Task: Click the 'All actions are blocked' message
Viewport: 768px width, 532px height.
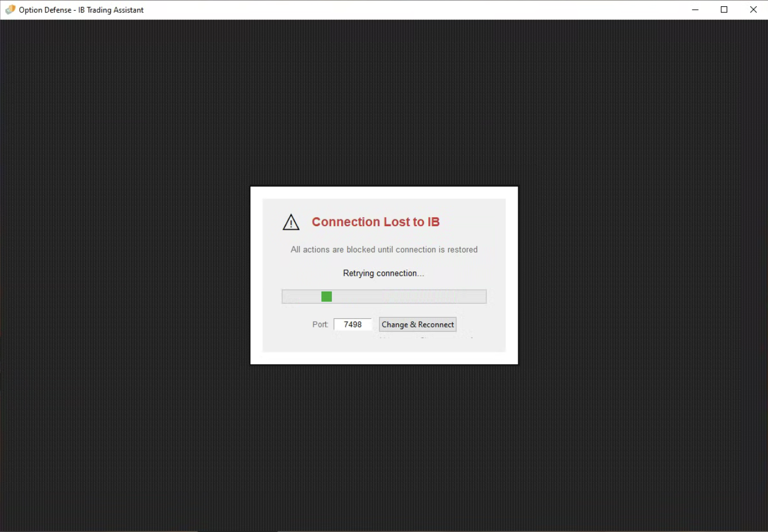Action: [x=384, y=250]
